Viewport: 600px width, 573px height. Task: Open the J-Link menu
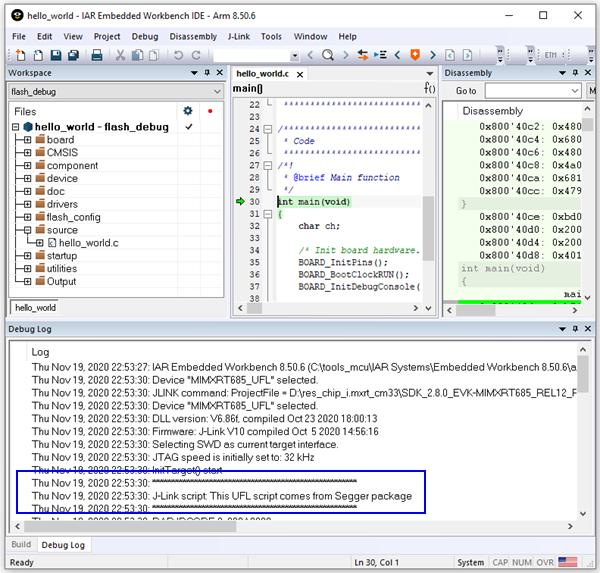239,36
